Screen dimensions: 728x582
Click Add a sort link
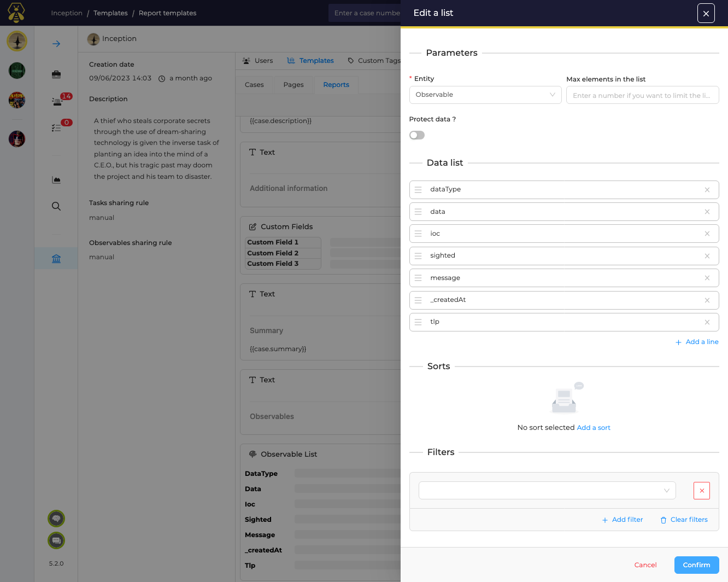pyautogui.click(x=594, y=428)
